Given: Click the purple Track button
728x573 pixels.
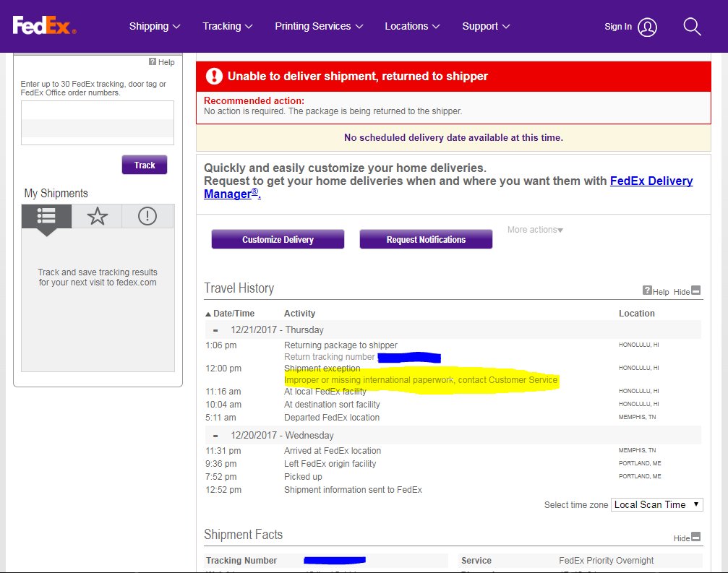Looking at the screenshot, I should [x=145, y=165].
